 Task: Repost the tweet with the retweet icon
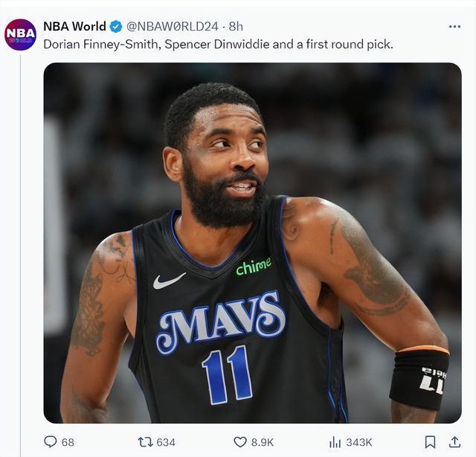[x=145, y=441]
